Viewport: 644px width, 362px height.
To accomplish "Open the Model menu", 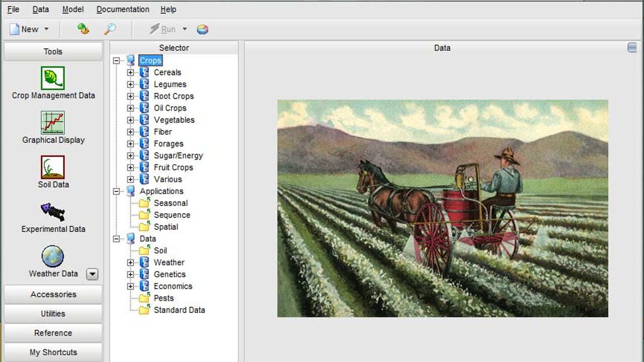I will [73, 9].
